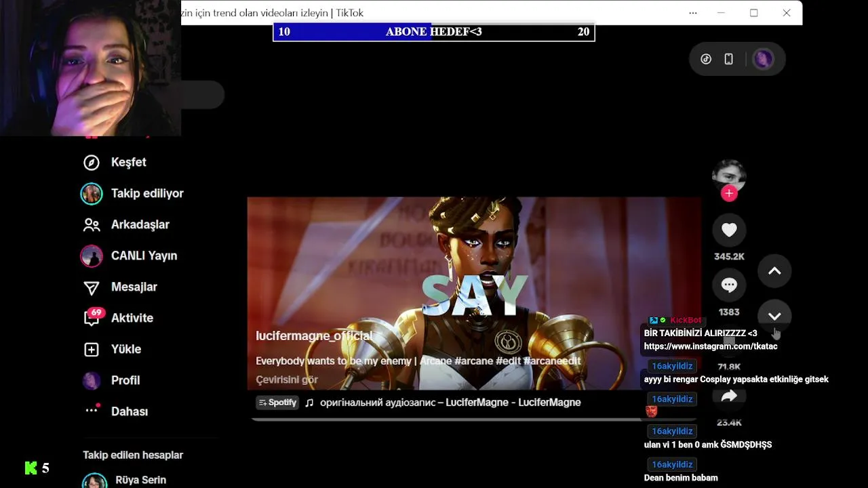Click the Kick viewer count icon

[31, 468]
